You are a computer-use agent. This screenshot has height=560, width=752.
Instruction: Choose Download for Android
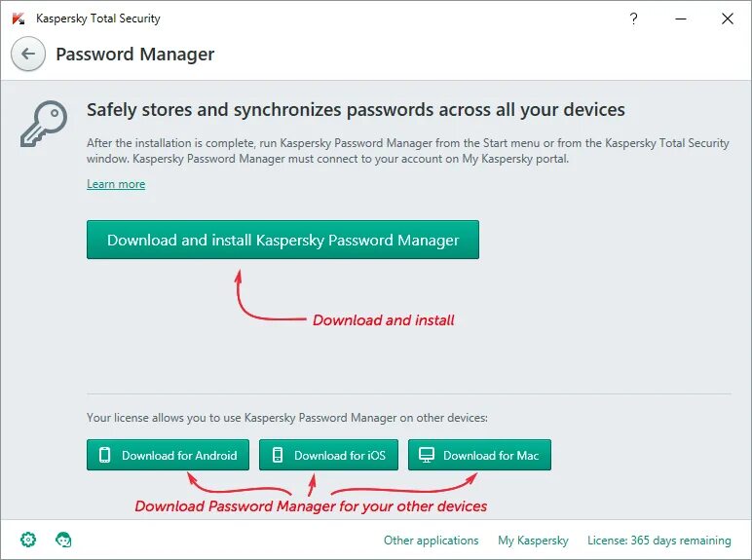click(168, 455)
